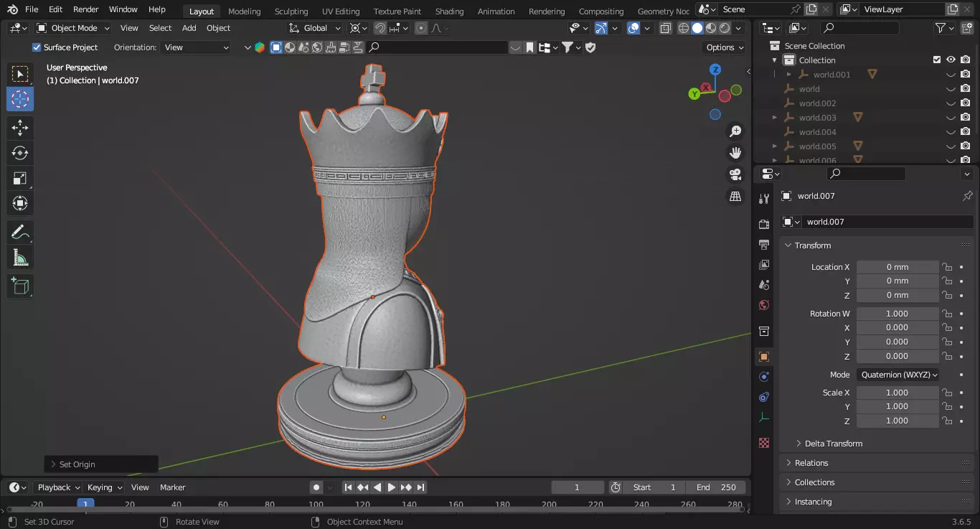Open the Object Data properties tab
This screenshot has height=529, width=980.
coord(764,417)
